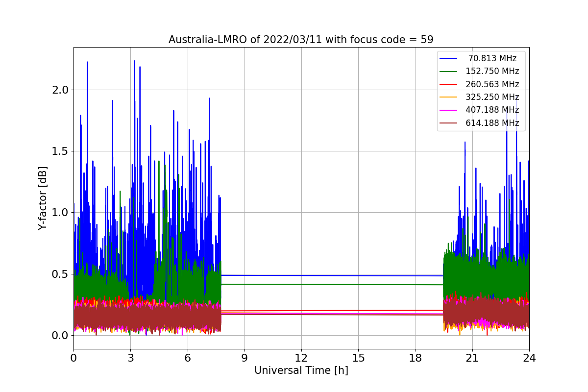
Task: Select the '614.188 MHz' legend label
Action: pyautogui.click(x=492, y=123)
